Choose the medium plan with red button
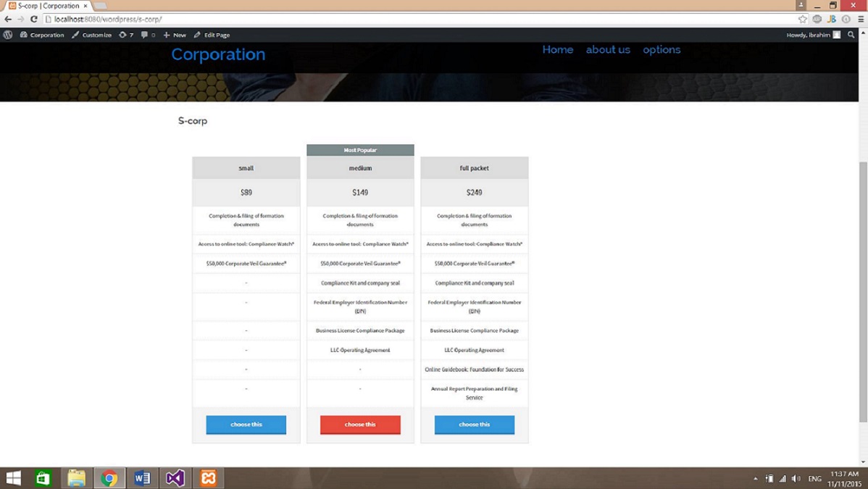Image resolution: width=868 pixels, height=489 pixels. (360, 425)
